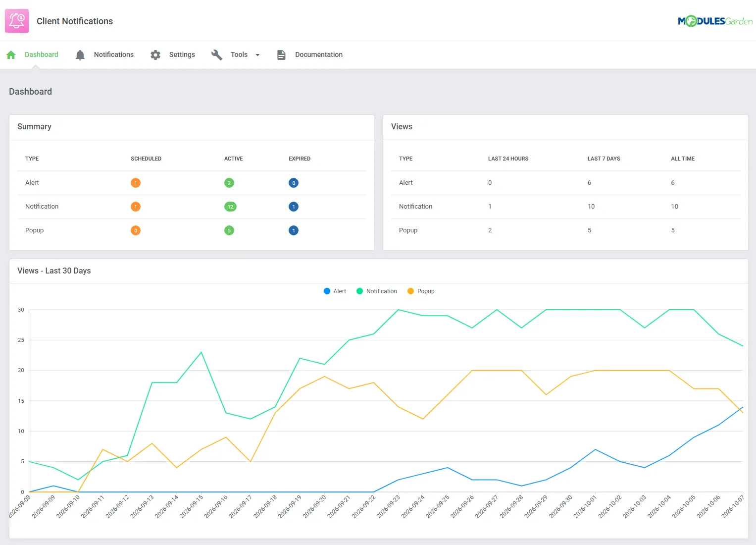Click the TYPE header in Summary table
The height and width of the screenshot is (545, 756).
(x=32, y=159)
